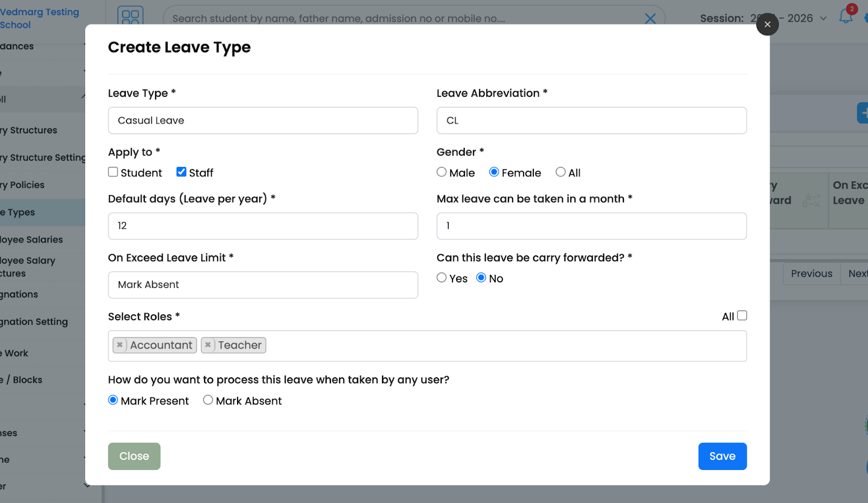Click the blue plus icon to add a leave type
The width and height of the screenshot is (868, 503).
click(864, 113)
